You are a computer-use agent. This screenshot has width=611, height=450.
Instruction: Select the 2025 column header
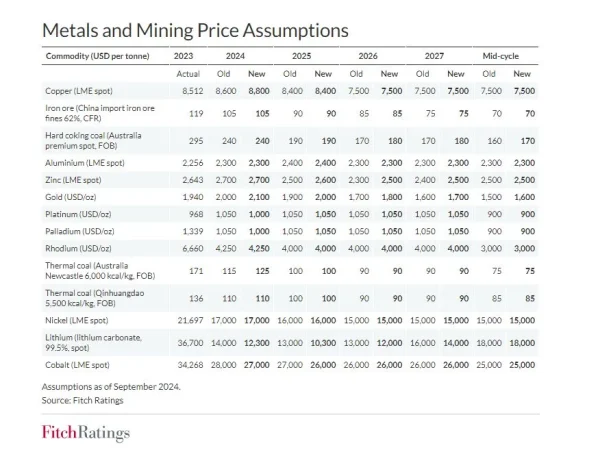point(304,55)
